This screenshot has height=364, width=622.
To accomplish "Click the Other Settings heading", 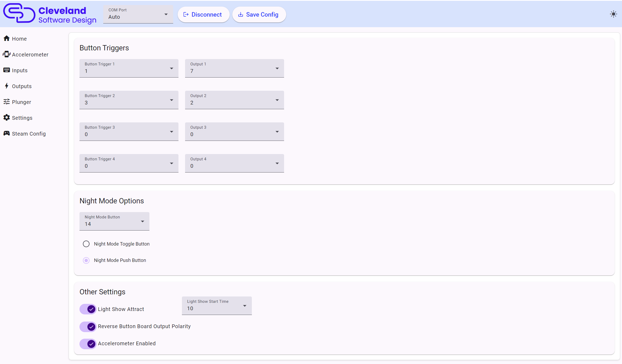I will coord(102,292).
